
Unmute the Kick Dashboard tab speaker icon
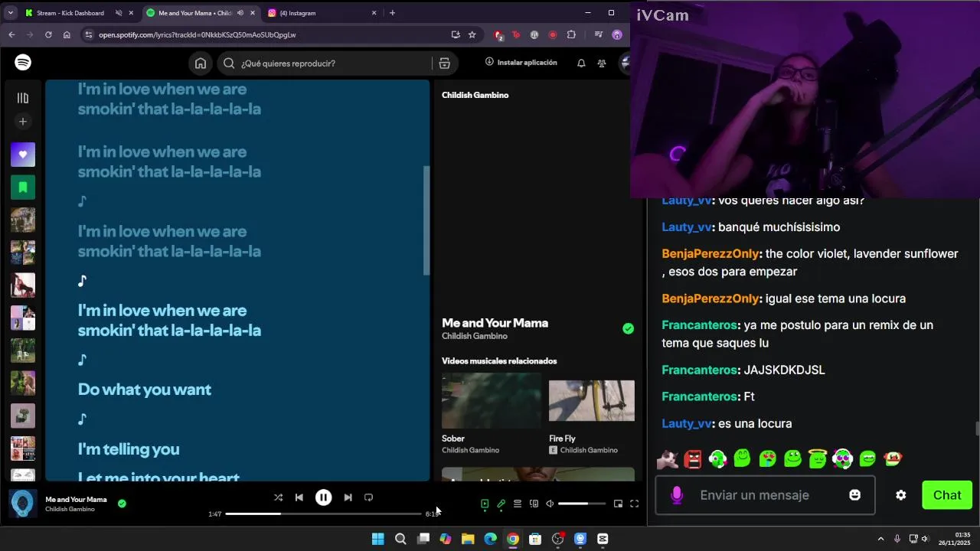click(119, 13)
